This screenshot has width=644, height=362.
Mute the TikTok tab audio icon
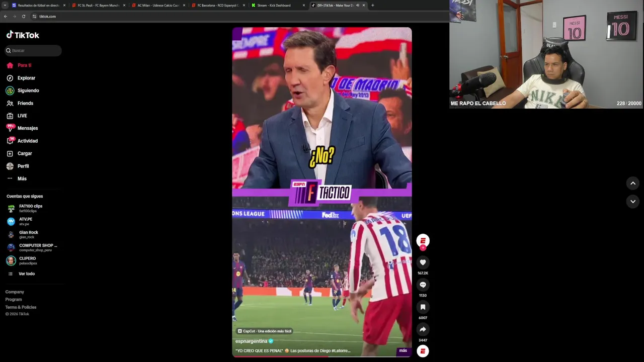click(358, 6)
